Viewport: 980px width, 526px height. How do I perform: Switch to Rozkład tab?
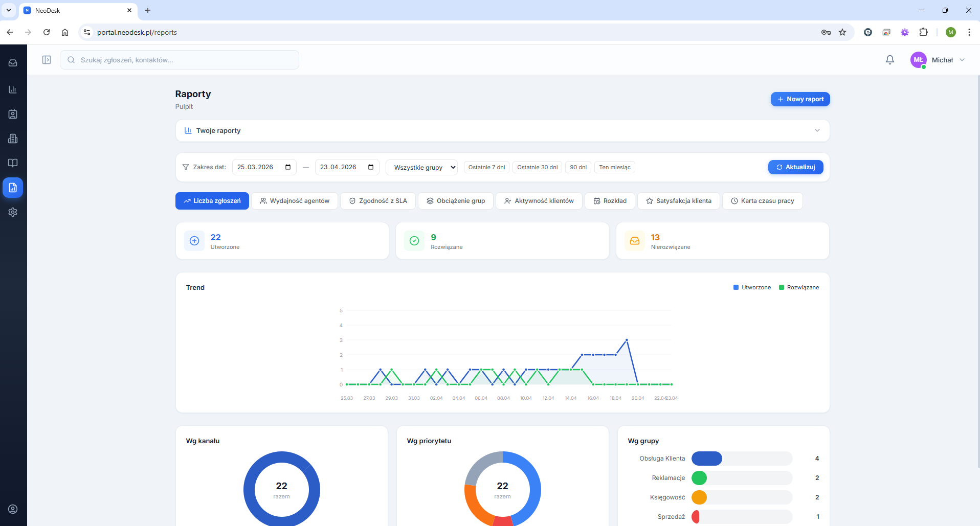tap(610, 201)
